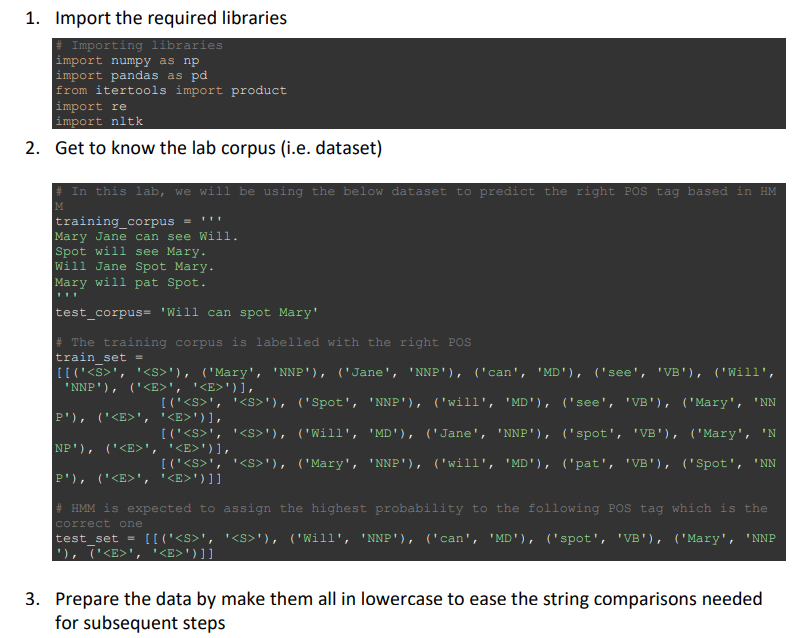Viewport: 811px width, 638px height.
Task: Click the tuple ('spot', 'VB') in test_set
Action: click(604, 538)
